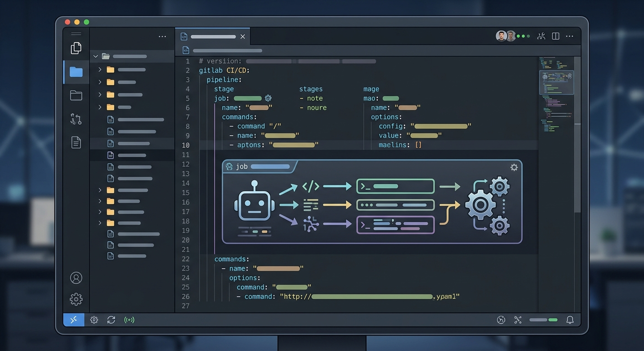Click the "- aptons:" key on line 10
Viewport: 644px width, 351px height.
(x=247, y=145)
